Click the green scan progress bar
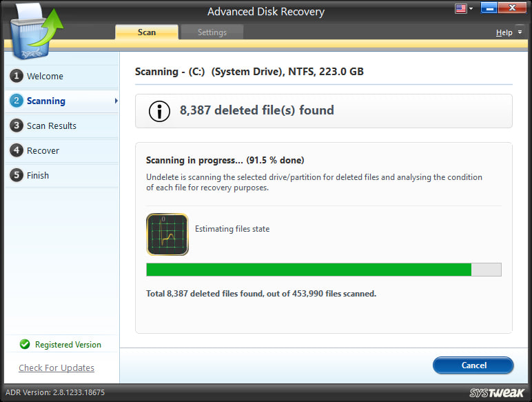 click(324, 270)
